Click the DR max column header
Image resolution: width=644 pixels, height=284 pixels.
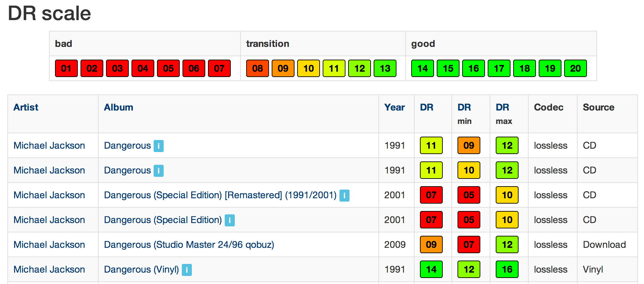[x=502, y=108]
